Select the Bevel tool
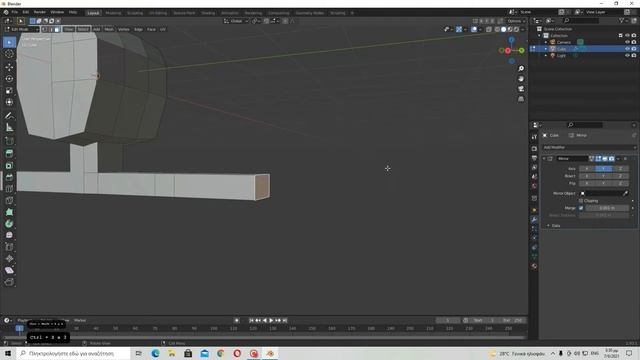Image resolution: width=640 pixels, height=360 pixels. [x=9, y=177]
